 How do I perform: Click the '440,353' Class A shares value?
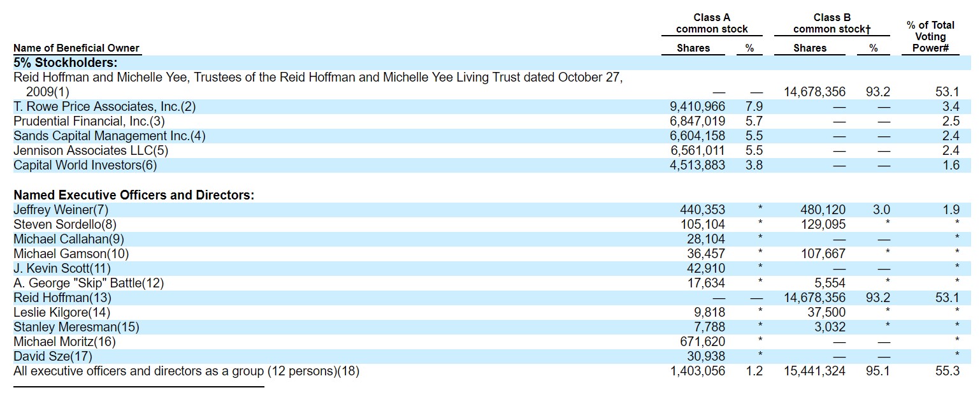tap(703, 210)
